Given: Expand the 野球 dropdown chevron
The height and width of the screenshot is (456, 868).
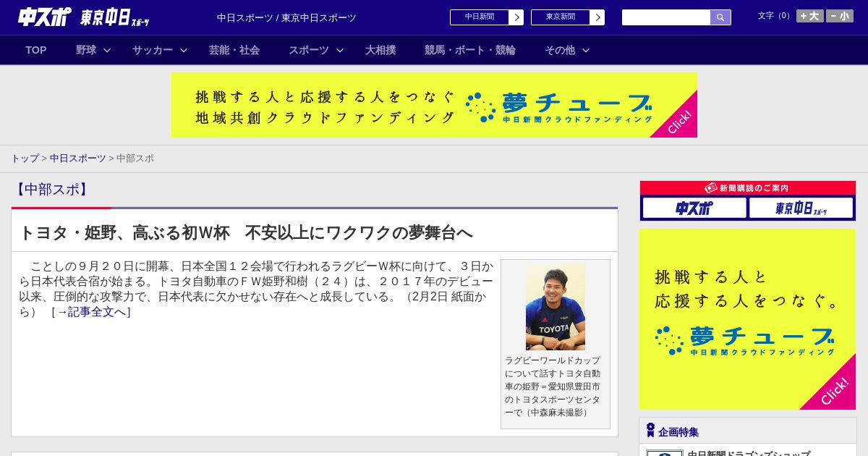Looking at the screenshot, I should coord(107,50).
